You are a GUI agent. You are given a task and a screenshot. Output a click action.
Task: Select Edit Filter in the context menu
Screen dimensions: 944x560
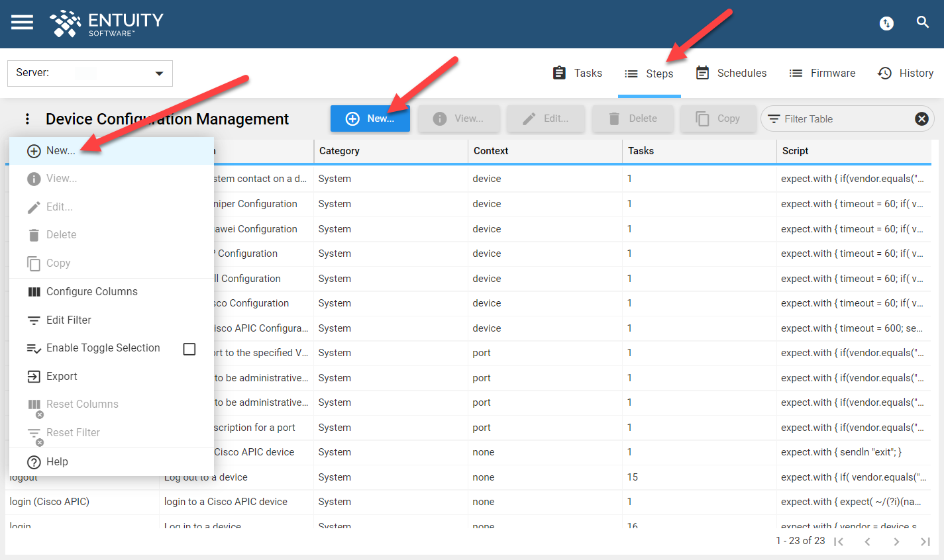click(70, 320)
